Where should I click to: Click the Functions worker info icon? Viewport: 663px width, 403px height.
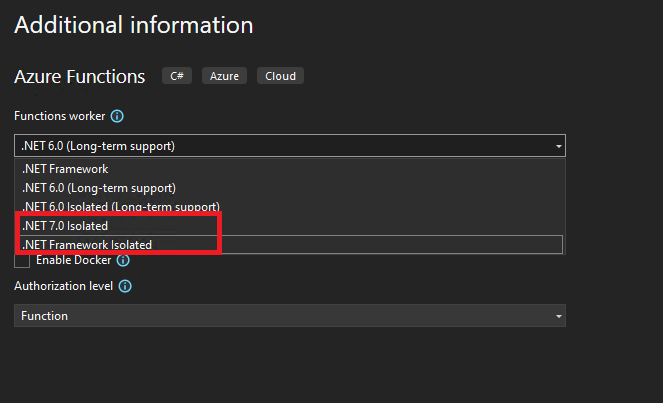[x=117, y=116]
